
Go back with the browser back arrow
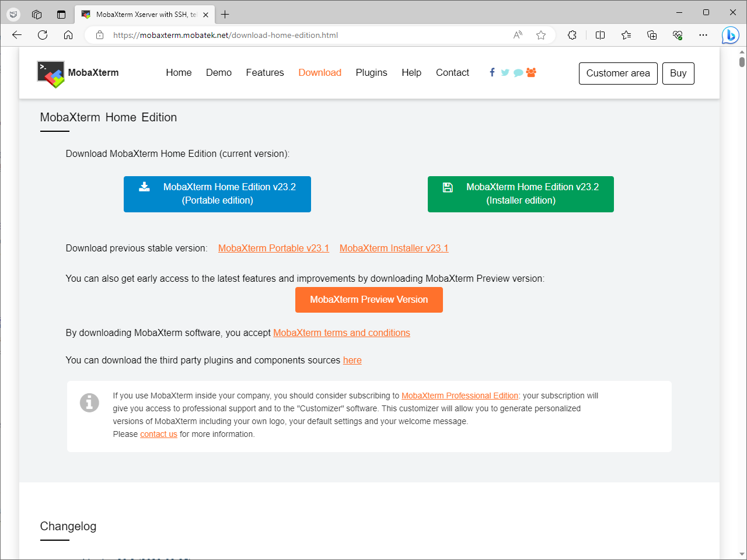tap(17, 35)
